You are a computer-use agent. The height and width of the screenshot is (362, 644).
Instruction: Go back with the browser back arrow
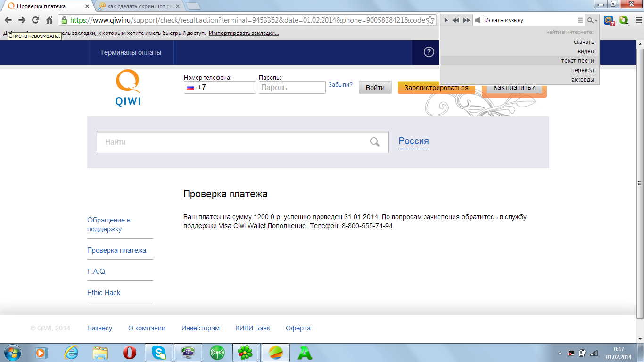pos(8,20)
